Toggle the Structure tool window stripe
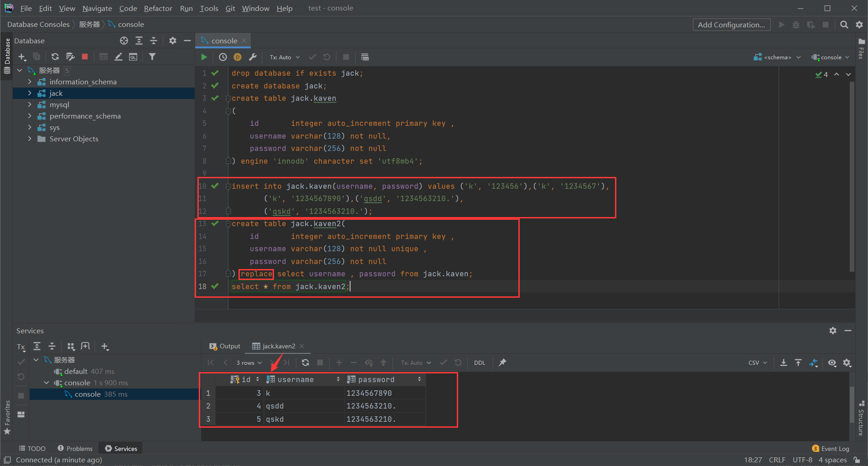Screen dimensions: 868x466 [x=861, y=419]
